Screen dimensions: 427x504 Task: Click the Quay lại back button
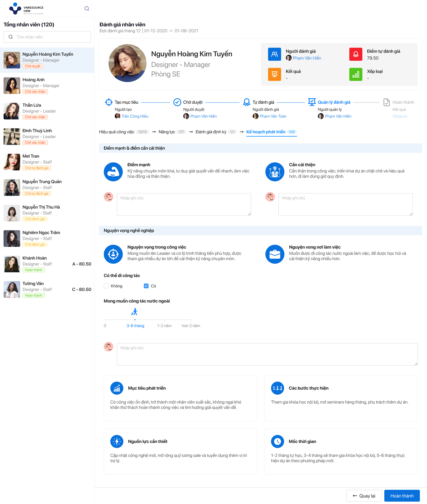pos(364,496)
